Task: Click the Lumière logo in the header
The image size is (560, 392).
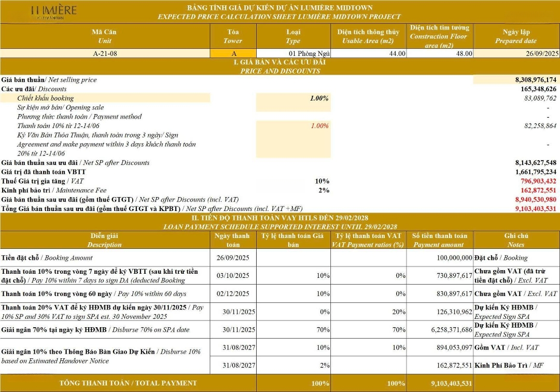Action: point(53,11)
